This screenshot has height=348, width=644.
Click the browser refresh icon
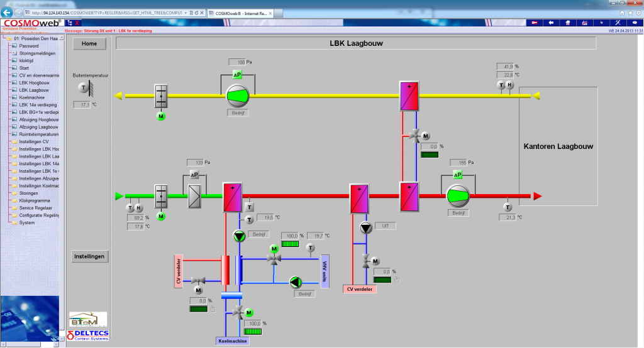[196, 13]
